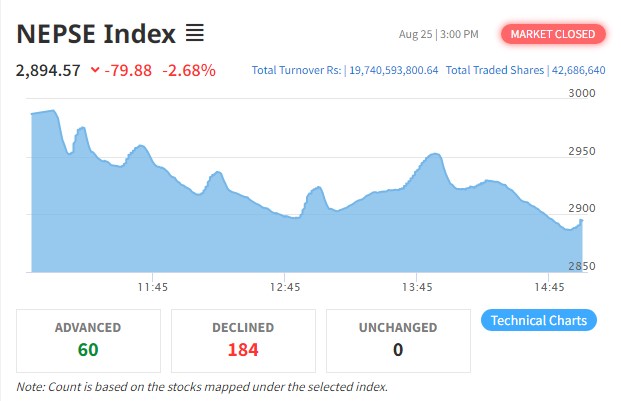Click the index value 2,894.57
Image resolution: width=621 pixels, height=401 pixels.
click(49, 70)
